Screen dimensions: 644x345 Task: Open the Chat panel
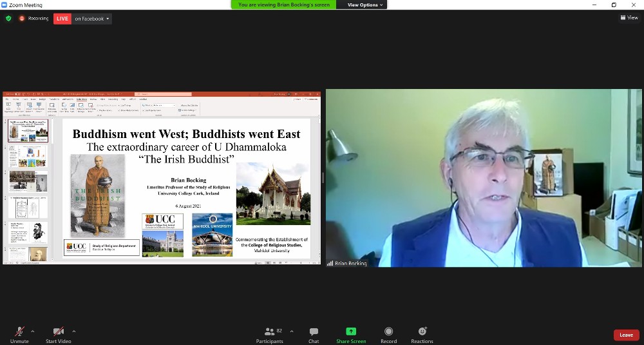(x=314, y=334)
